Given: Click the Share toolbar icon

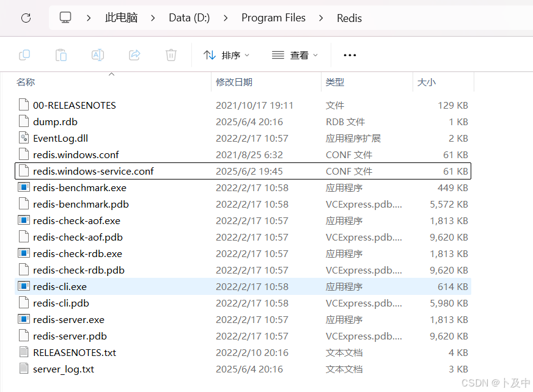Looking at the screenshot, I should pyautogui.click(x=134, y=55).
